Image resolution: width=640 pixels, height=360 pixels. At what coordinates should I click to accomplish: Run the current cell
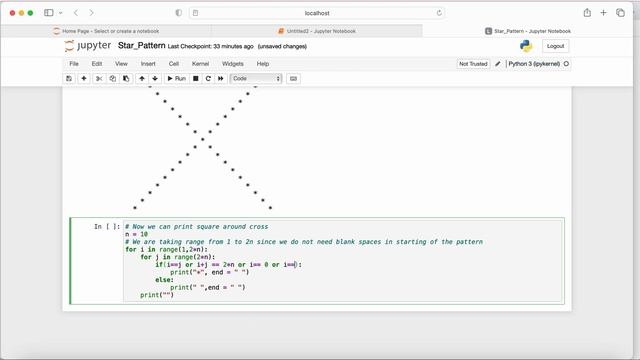(x=176, y=78)
